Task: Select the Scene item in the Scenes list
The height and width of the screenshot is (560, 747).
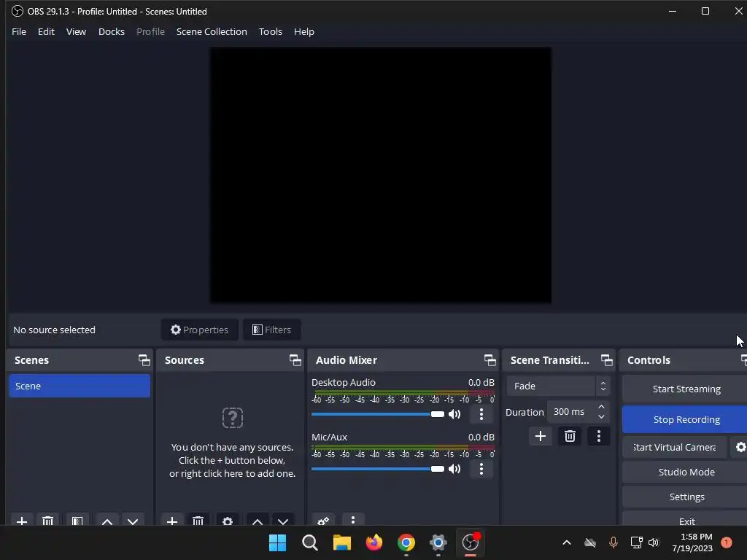Action: pos(79,386)
